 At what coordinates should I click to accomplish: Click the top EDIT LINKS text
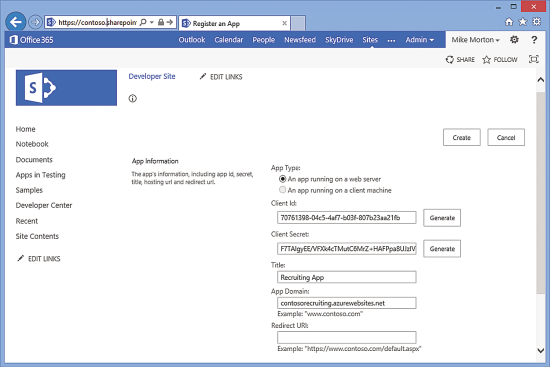tap(226, 77)
